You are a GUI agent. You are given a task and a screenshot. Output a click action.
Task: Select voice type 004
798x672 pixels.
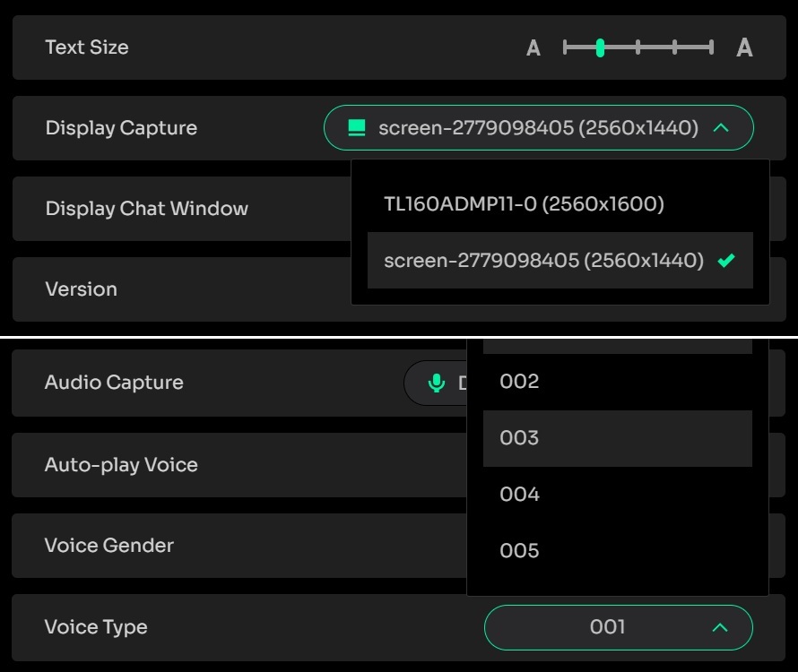[618, 495]
